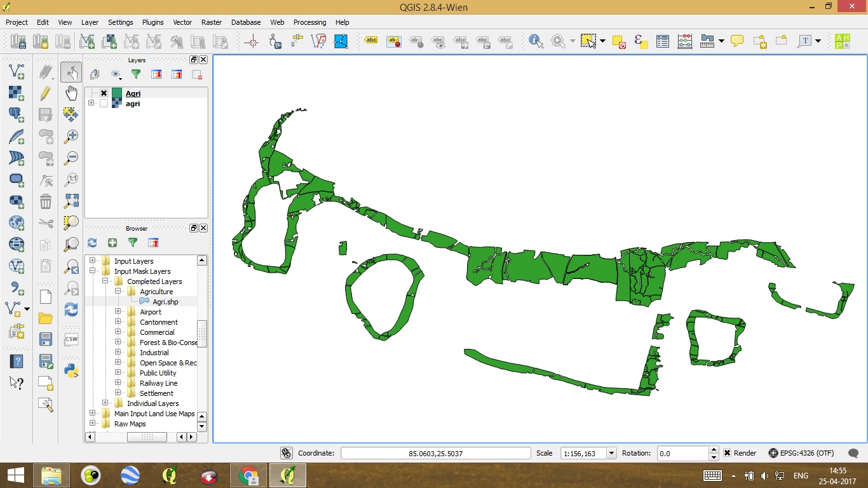Collapse the Completed Layers folder
This screenshot has width=868, height=488.
[x=105, y=281]
